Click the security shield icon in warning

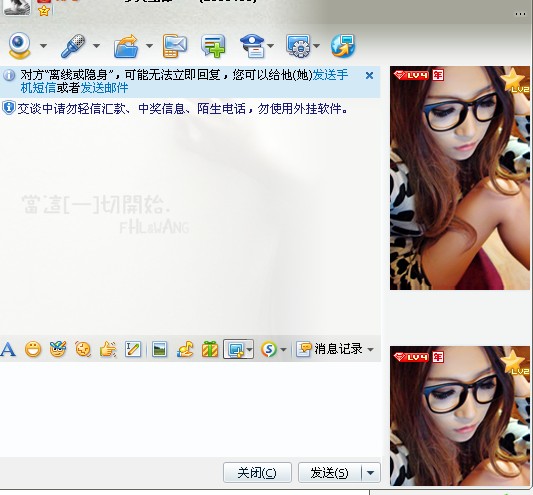pyautogui.click(x=8, y=107)
